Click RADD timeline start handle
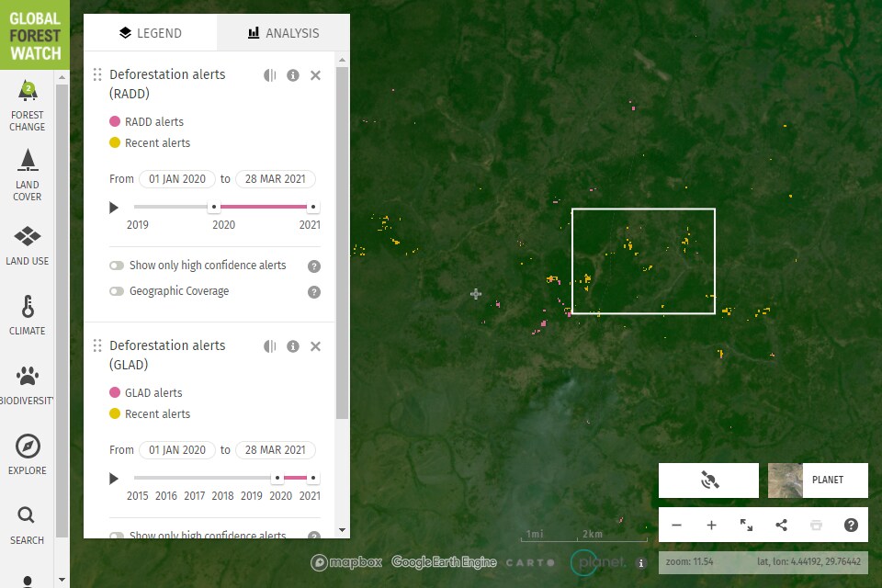Image resolution: width=882 pixels, height=588 pixels. pyautogui.click(x=214, y=207)
